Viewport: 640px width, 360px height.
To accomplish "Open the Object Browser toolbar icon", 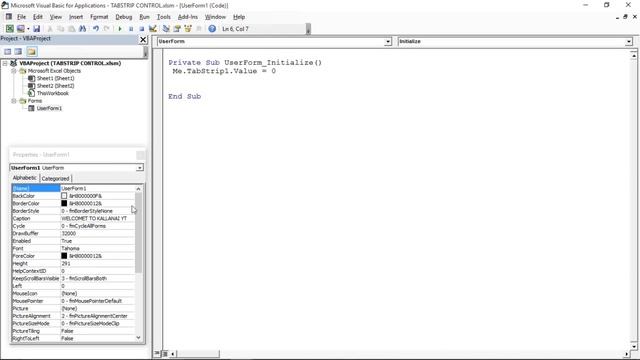I will 188,29.
